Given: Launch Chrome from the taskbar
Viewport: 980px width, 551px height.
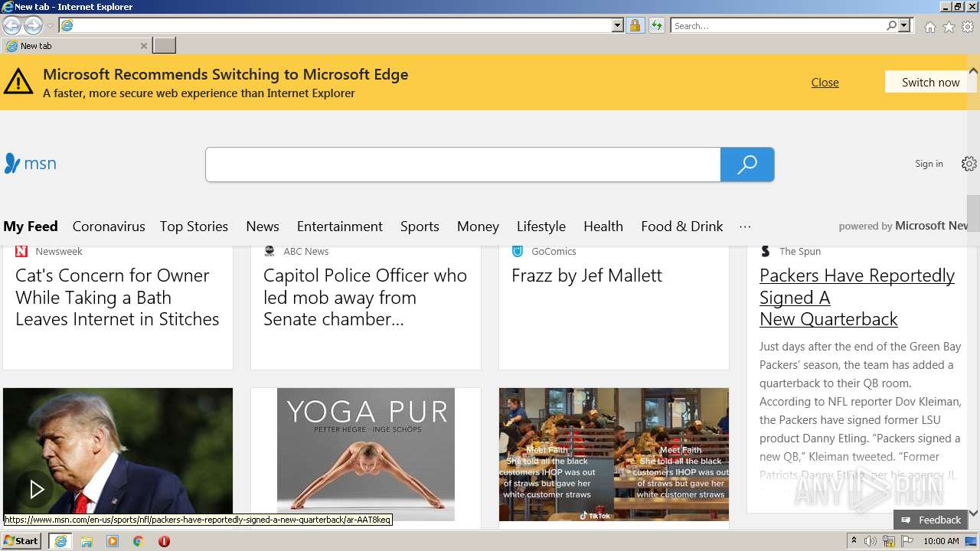Looking at the screenshot, I should (139, 541).
